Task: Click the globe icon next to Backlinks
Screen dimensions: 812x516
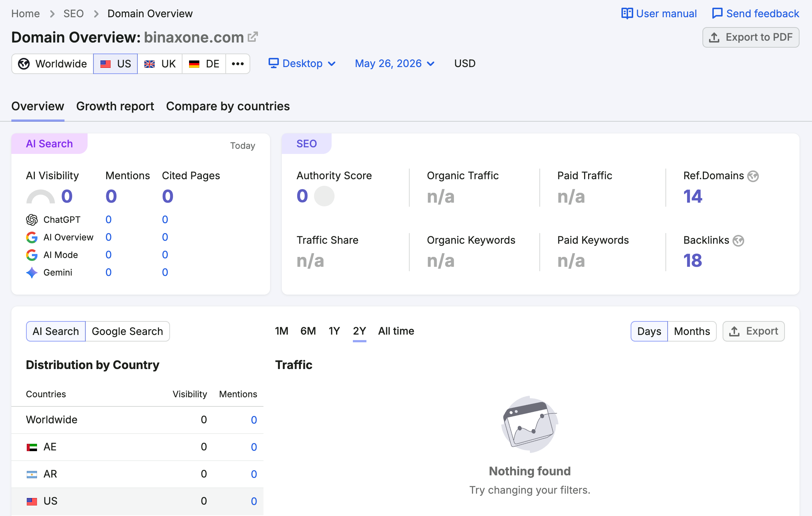Action: 738,241
